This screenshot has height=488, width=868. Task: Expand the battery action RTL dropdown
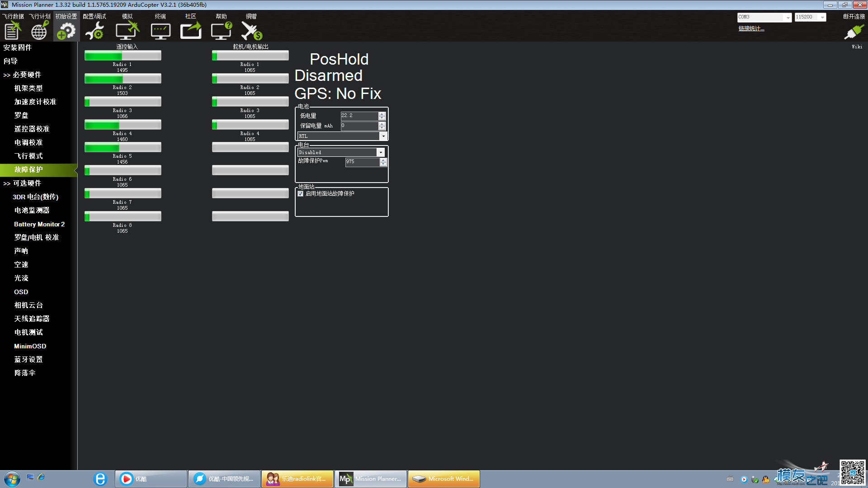[x=383, y=136]
